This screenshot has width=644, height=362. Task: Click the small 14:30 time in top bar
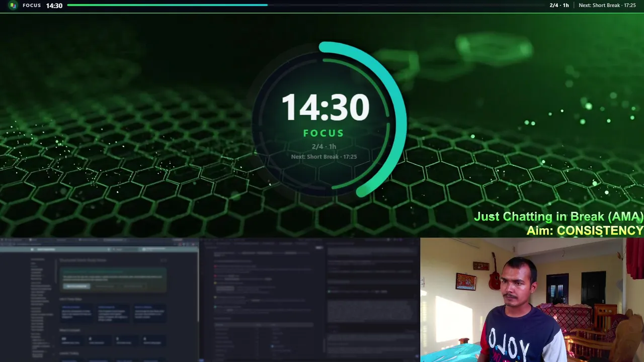tap(54, 6)
